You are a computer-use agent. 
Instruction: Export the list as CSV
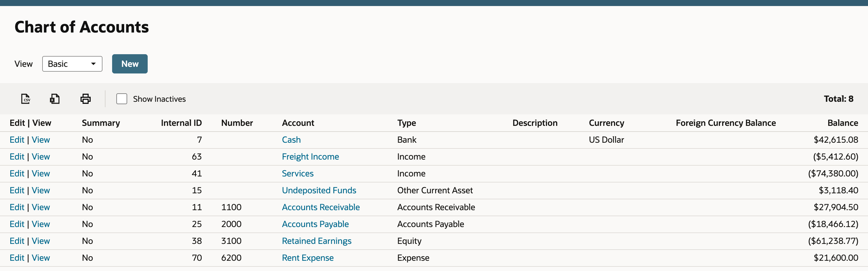pos(26,99)
